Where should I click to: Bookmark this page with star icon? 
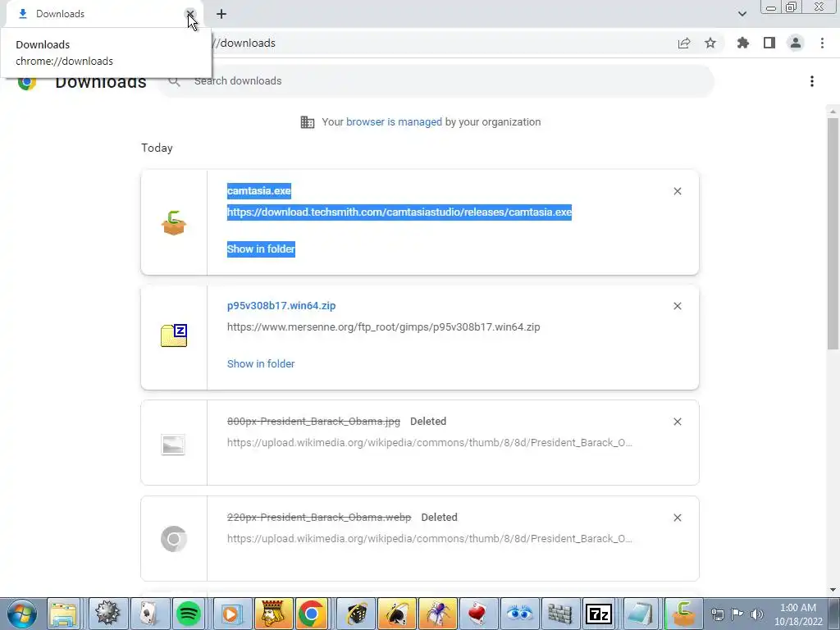[x=710, y=43]
